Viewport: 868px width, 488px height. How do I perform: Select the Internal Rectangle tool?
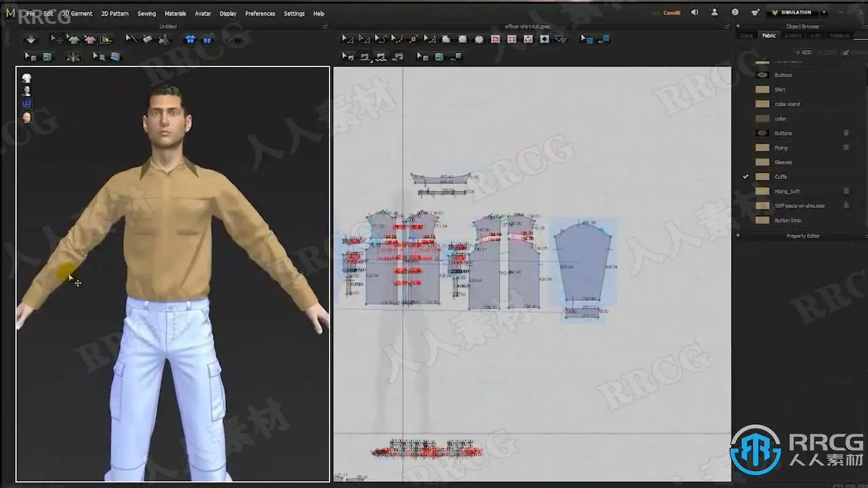point(511,39)
